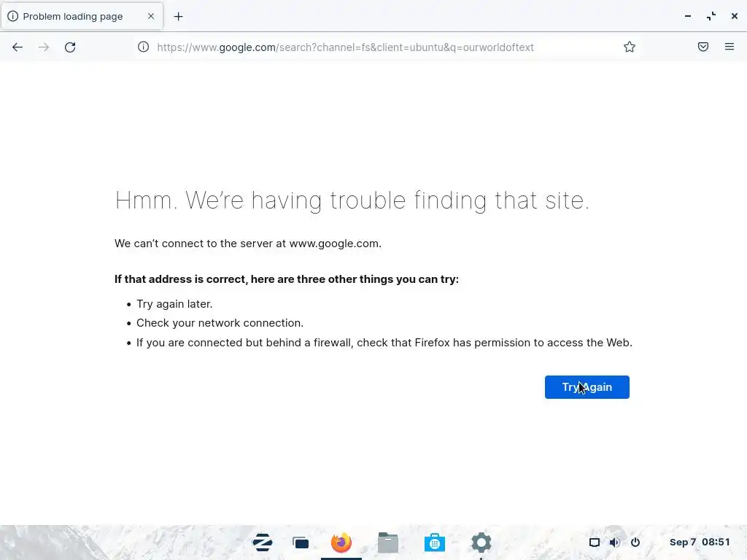Click the google.com URL address field
Viewport: 747px width, 560px height.
pyautogui.click(x=345, y=47)
